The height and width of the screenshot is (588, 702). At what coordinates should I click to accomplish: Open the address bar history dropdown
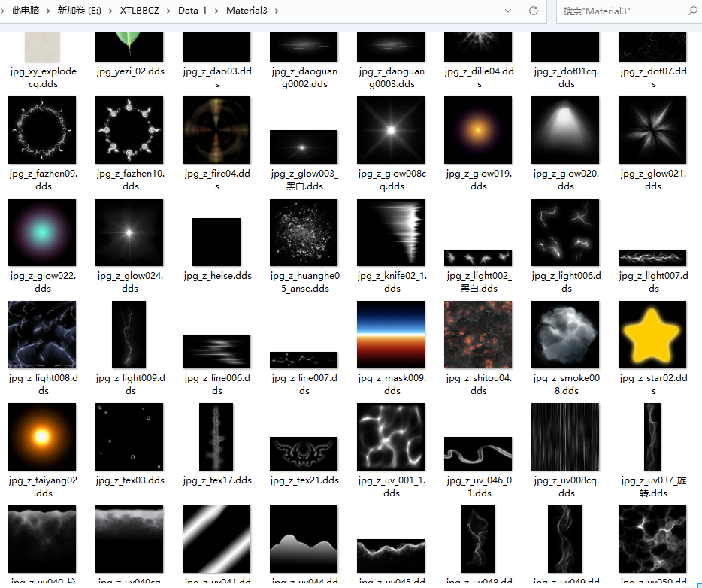(509, 11)
